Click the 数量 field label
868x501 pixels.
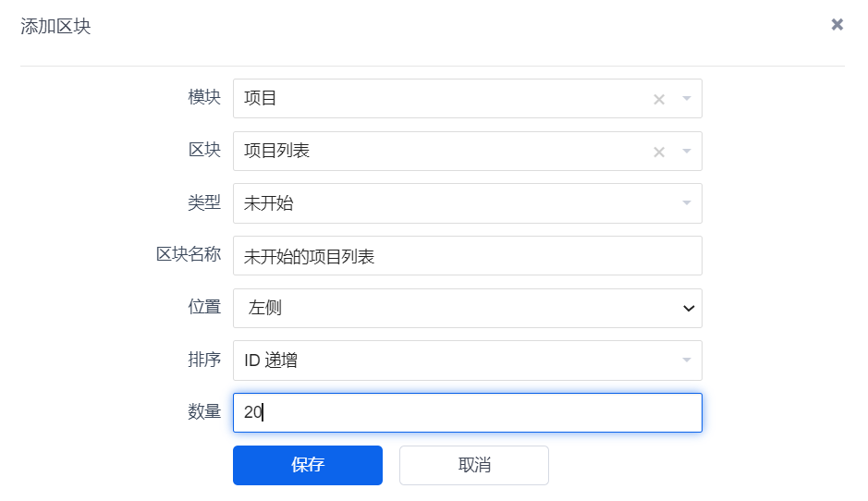coord(204,411)
